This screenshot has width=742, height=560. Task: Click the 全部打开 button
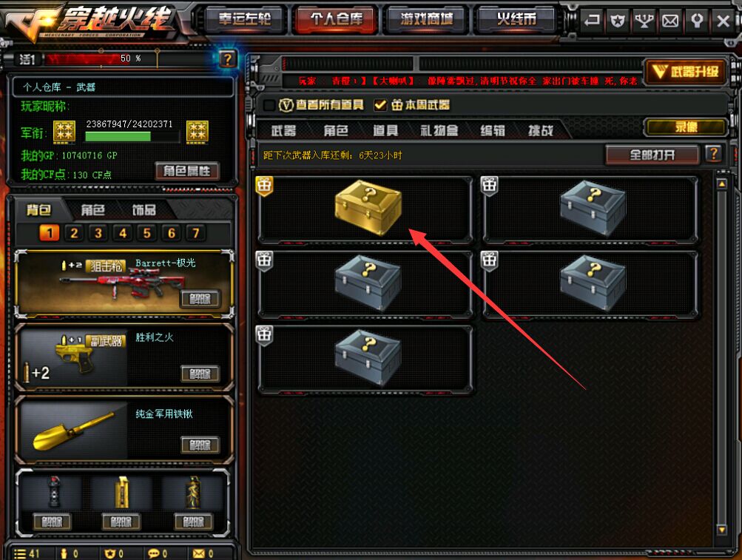click(x=652, y=155)
